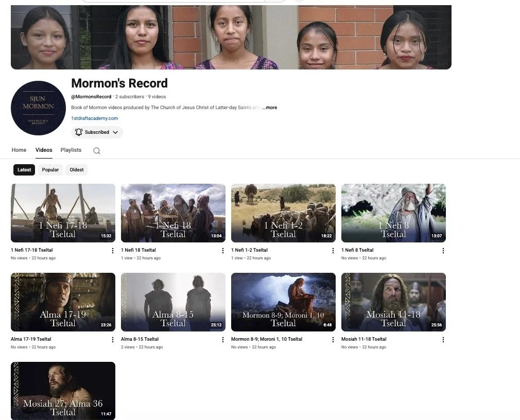The height and width of the screenshot is (420, 520).
Task: Open Mosiah 11-18 Tseltal title link
Action: click(x=364, y=339)
